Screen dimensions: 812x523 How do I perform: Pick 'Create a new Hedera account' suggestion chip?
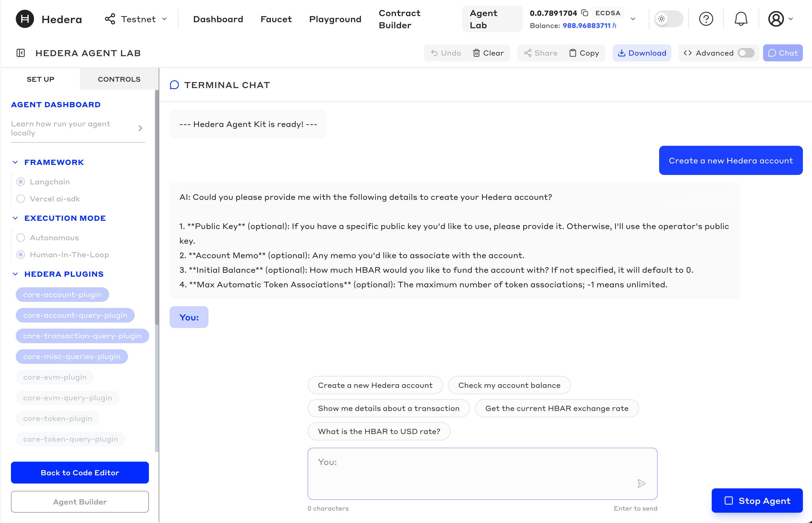375,385
